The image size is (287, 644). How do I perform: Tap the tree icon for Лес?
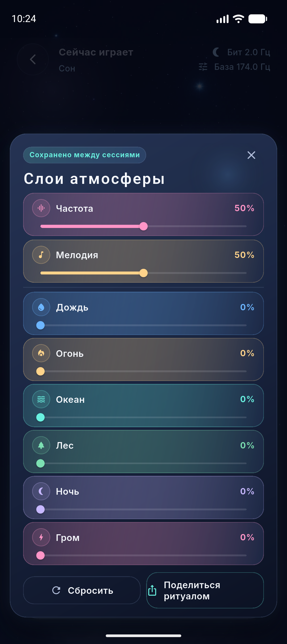[41, 445]
